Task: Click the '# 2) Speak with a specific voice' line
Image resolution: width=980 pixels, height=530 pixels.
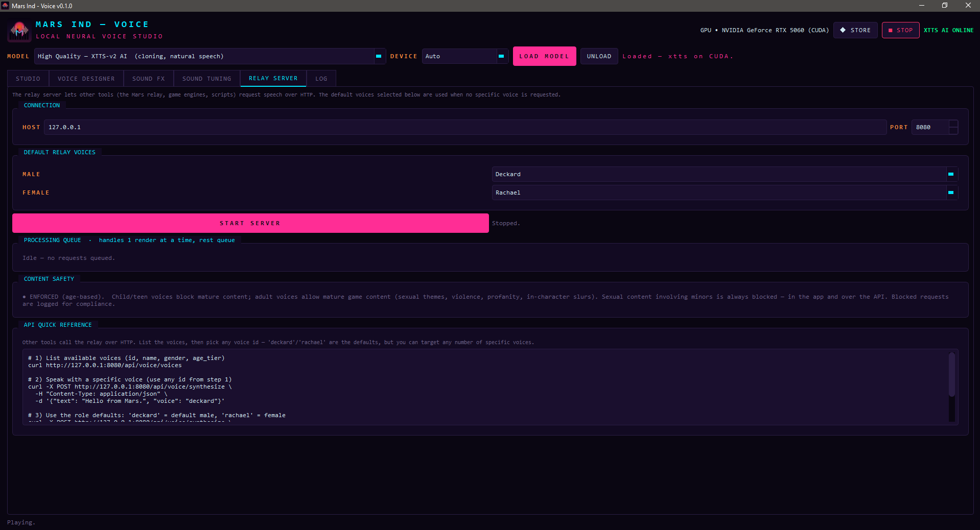Action: [x=130, y=379]
